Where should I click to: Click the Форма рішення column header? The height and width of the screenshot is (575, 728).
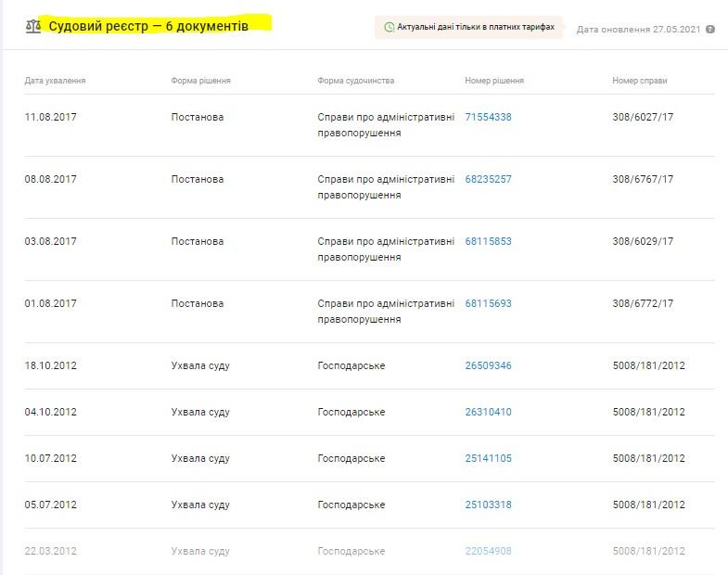click(200, 81)
